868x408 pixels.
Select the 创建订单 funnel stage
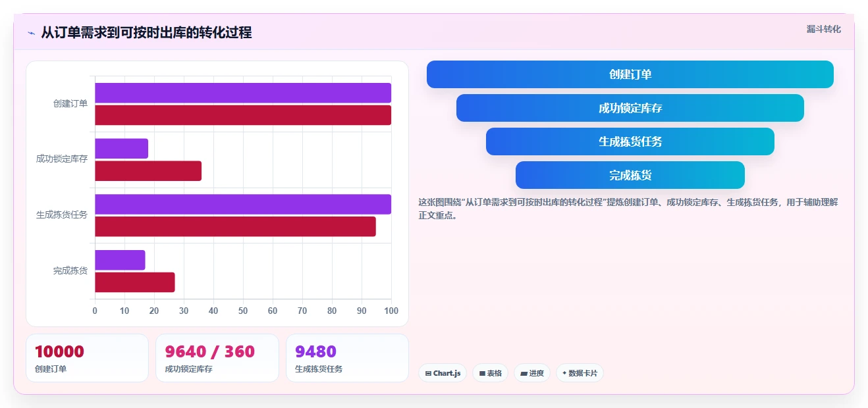(x=630, y=74)
